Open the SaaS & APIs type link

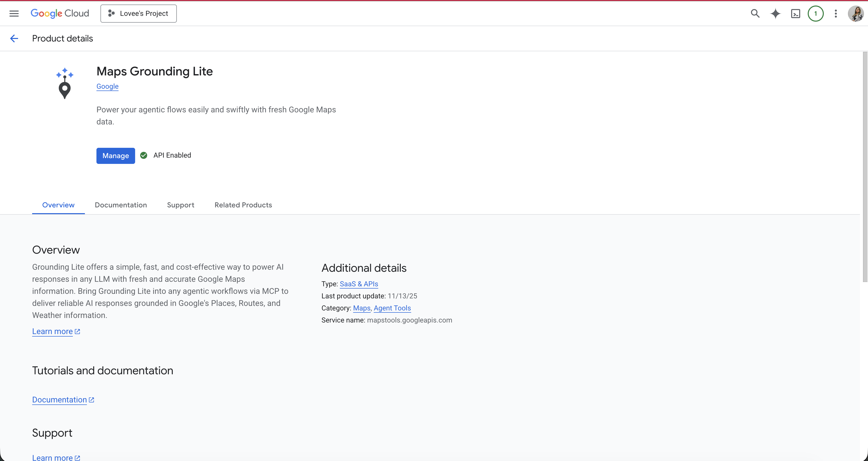359,284
